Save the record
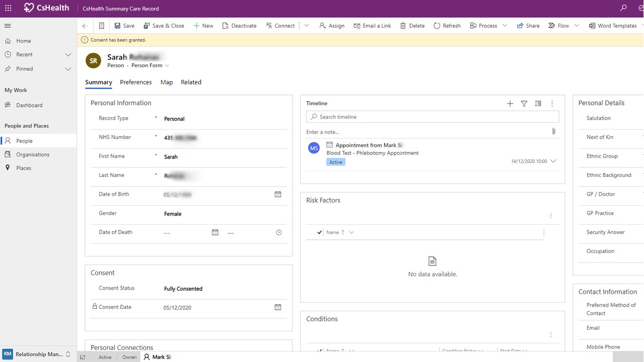Viewport: 644px width, 362px height. (x=124, y=26)
